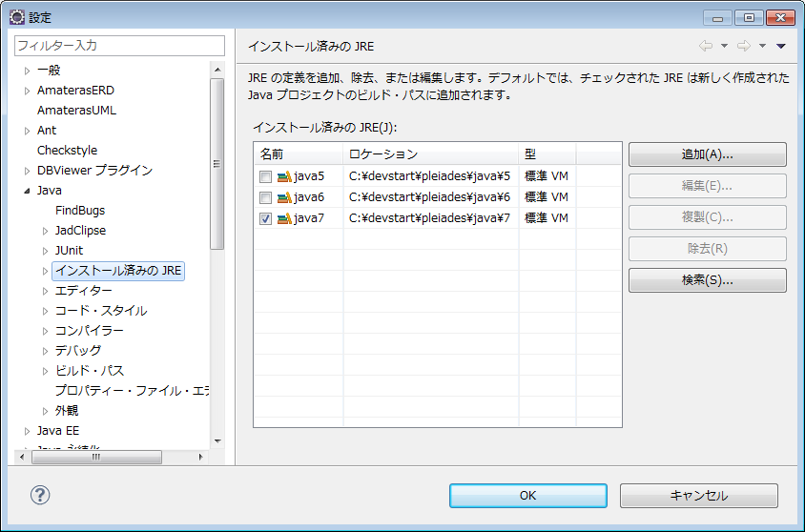Select プロパティー・ファイル・エディター tree item

pyautogui.click(x=132, y=391)
